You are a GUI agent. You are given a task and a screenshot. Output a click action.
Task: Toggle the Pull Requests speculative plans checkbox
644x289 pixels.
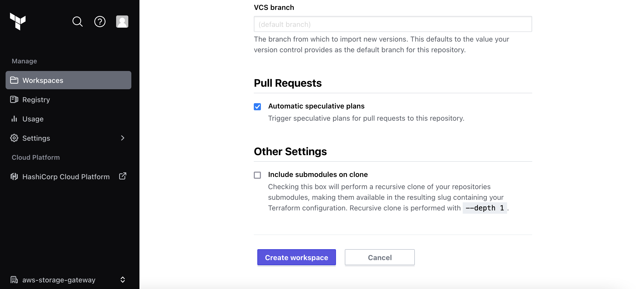pos(257,106)
